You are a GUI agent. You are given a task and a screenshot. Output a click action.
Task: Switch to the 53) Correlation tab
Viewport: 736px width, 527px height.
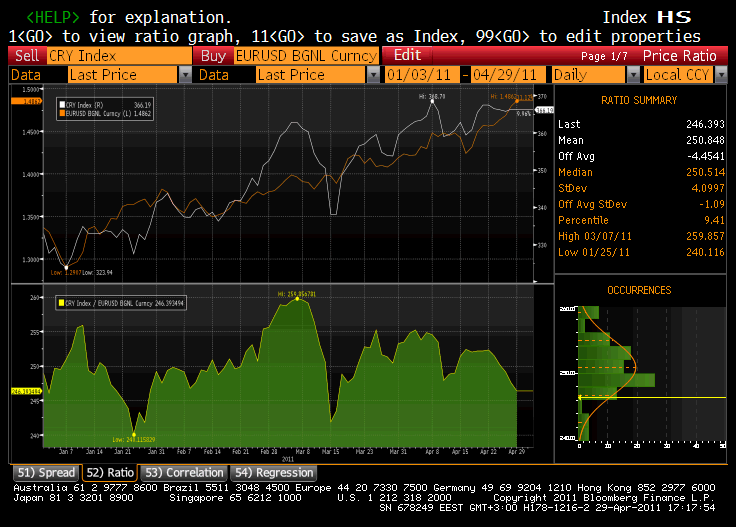pos(184,473)
